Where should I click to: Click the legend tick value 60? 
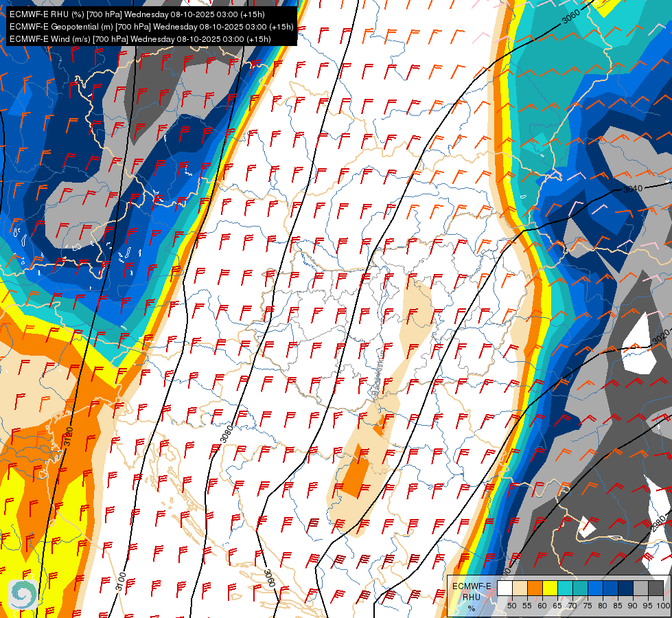point(542,606)
